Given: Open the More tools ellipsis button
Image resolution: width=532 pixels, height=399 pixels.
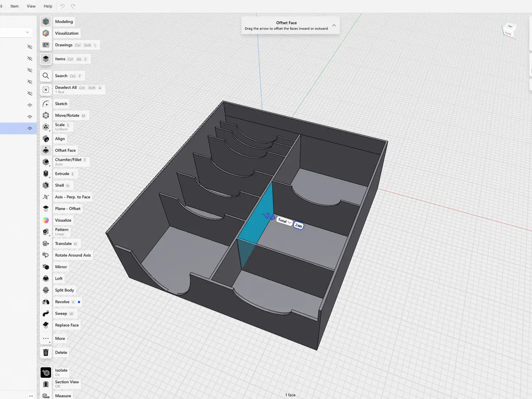Looking at the screenshot, I should click(46, 338).
